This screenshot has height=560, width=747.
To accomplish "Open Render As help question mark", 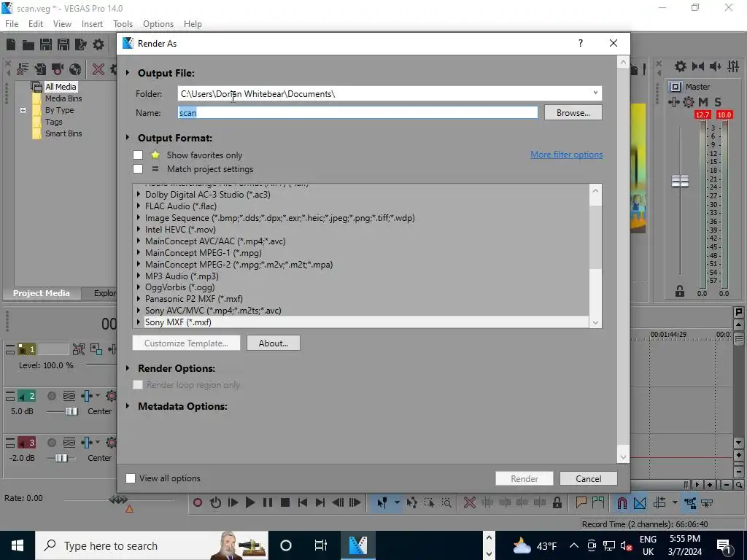I will [x=580, y=43].
